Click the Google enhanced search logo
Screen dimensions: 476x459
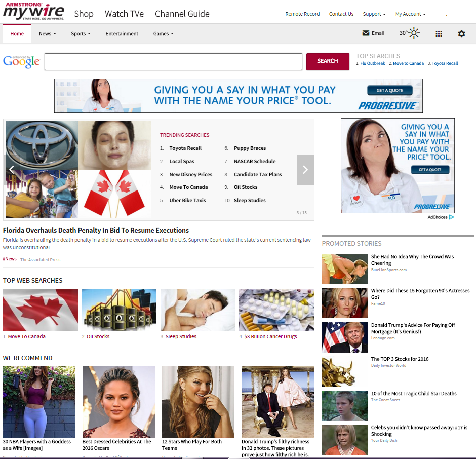tap(22, 62)
